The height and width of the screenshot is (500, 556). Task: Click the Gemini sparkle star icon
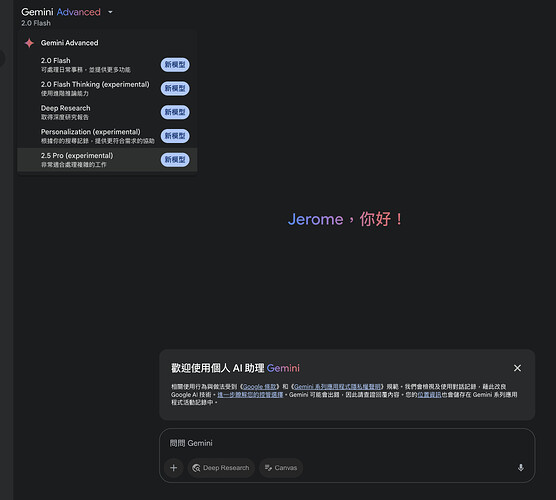click(x=29, y=43)
